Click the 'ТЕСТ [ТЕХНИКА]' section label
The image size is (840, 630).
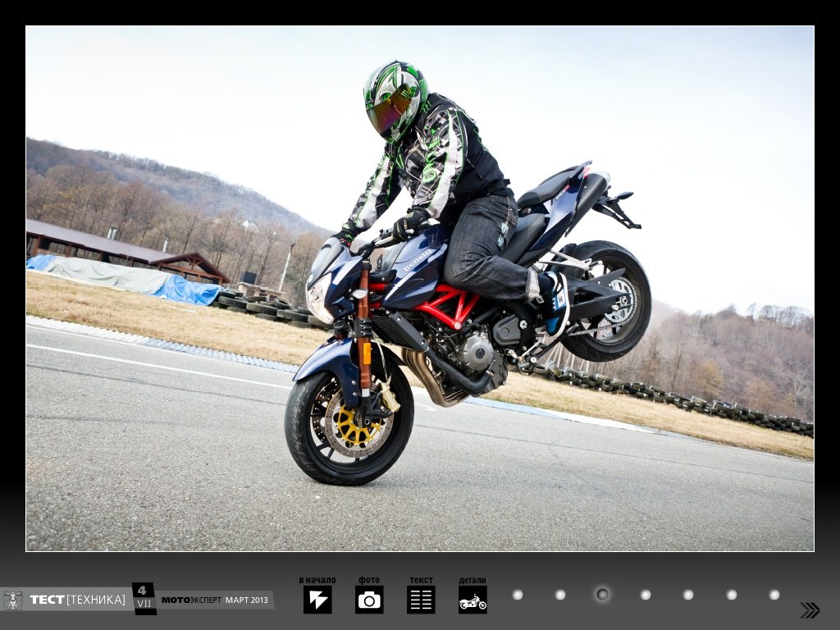(77, 600)
